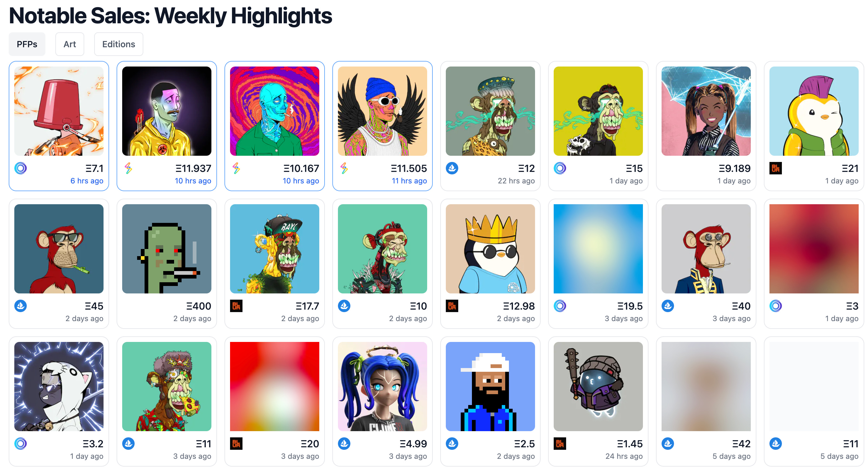Image resolution: width=868 pixels, height=470 pixels.
Task: Open the pixel bearded man with white cap
Action: point(490,386)
